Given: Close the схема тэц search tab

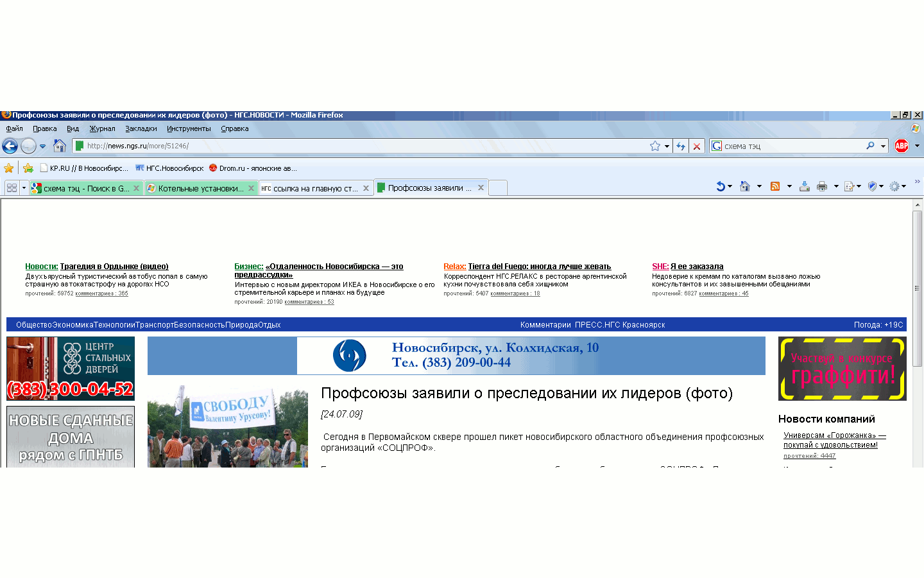Looking at the screenshot, I should pyautogui.click(x=136, y=188).
